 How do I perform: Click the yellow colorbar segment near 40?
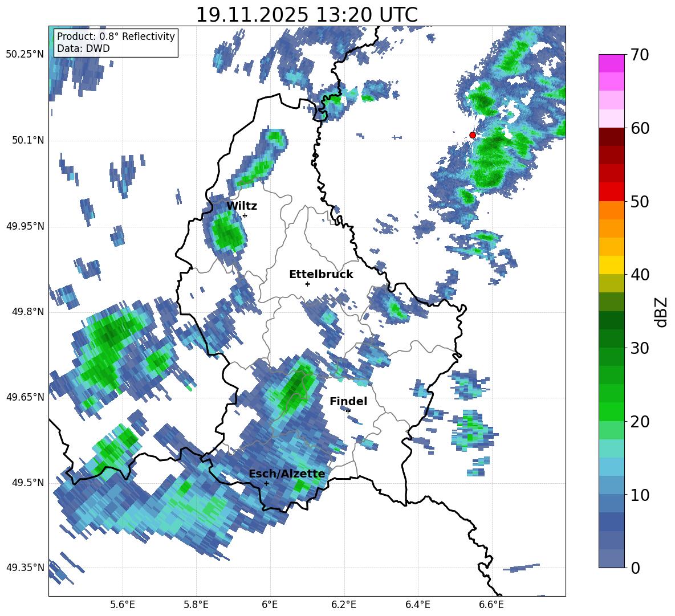pos(611,265)
